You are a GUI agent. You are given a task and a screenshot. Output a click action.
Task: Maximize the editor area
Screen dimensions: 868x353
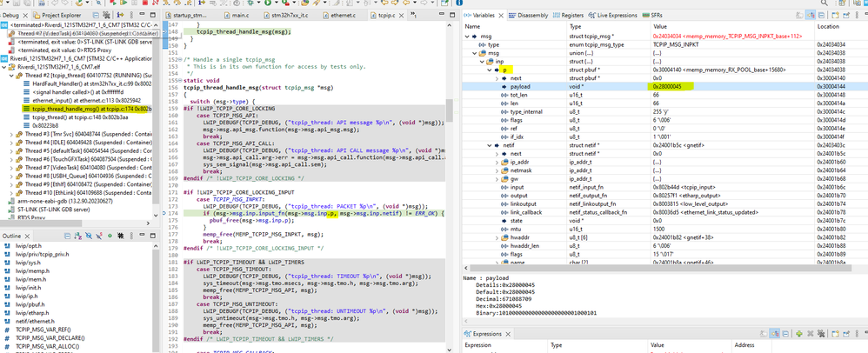[x=452, y=15]
